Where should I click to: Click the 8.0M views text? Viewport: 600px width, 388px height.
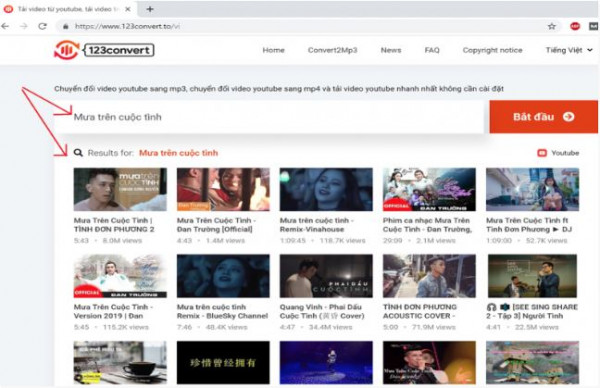[122, 241]
